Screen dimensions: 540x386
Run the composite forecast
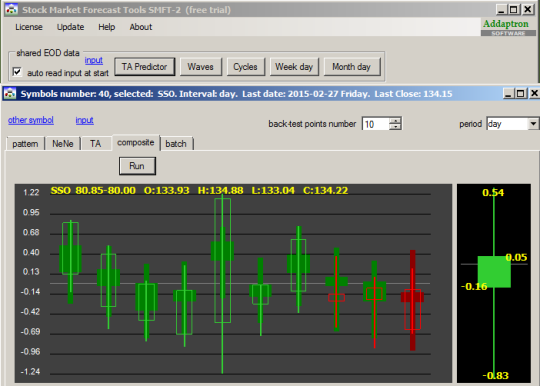pyautogui.click(x=137, y=166)
